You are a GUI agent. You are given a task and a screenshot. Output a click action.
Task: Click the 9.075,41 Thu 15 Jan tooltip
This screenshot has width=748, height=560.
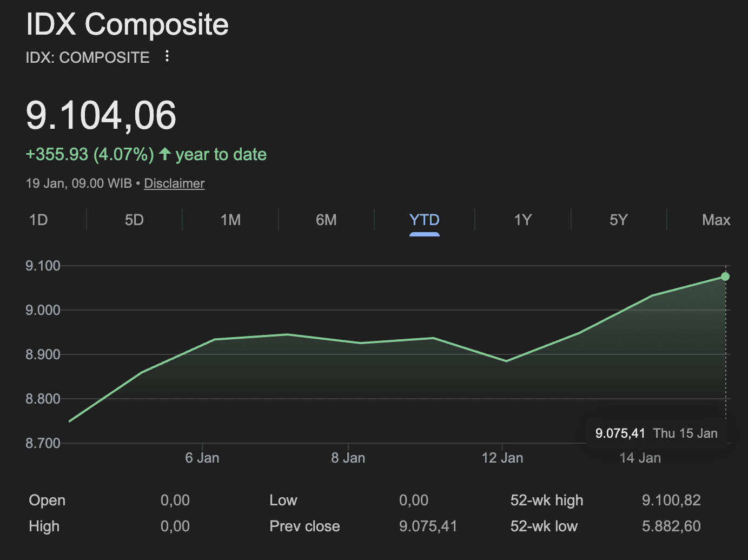pos(656,433)
